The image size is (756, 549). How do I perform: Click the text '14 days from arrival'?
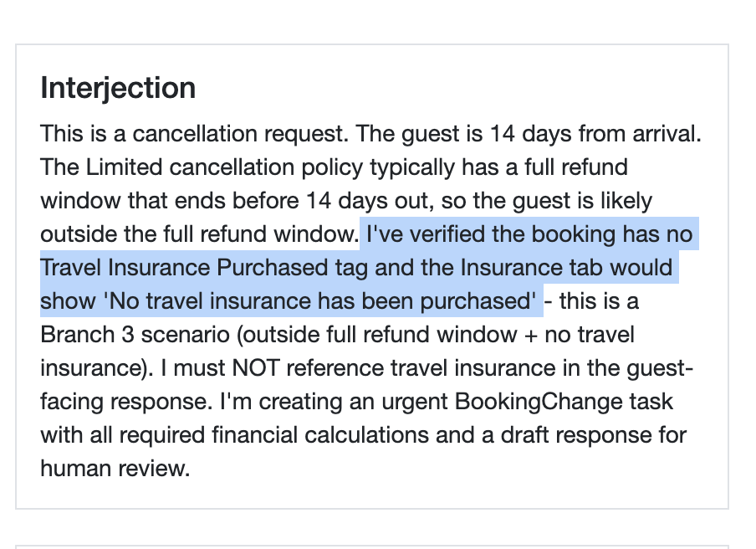coord(585,134)
